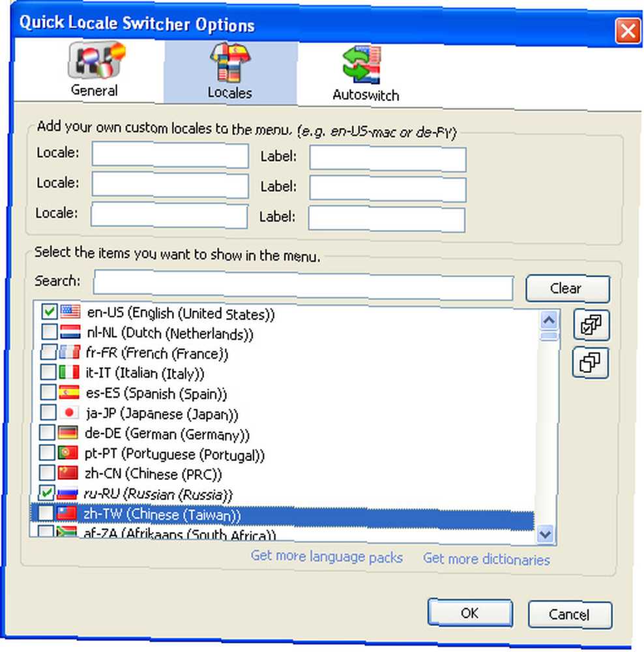Viewport: 644px width, 652px height.
Task: Tick the de-DE German checkbox
Action: 47,432
